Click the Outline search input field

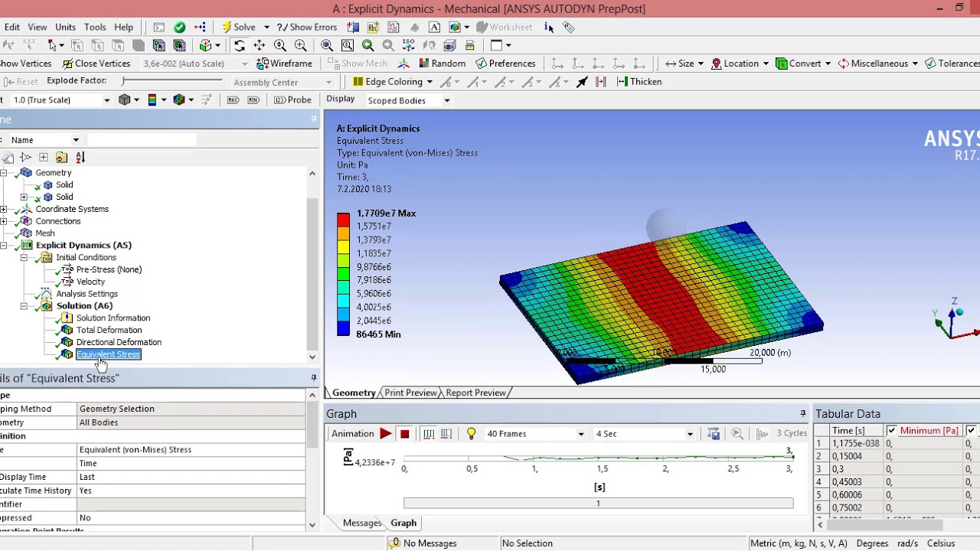click(x=142, y=140)
